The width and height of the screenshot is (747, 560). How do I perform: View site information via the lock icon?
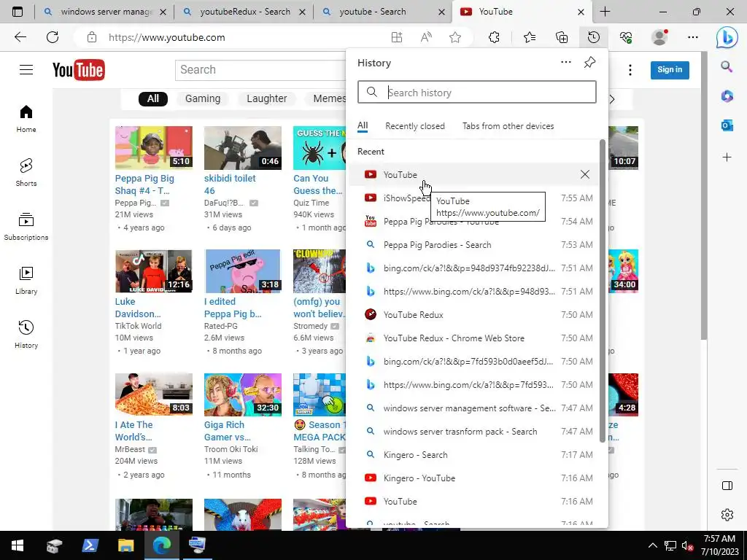point(92,37)
